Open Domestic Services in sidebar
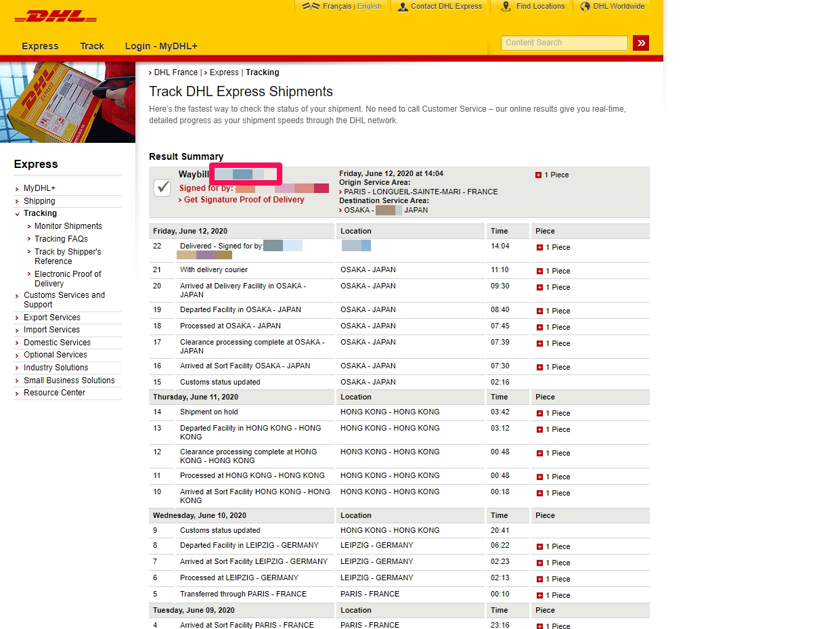This screenshot has width=840, height=629. 57,343
